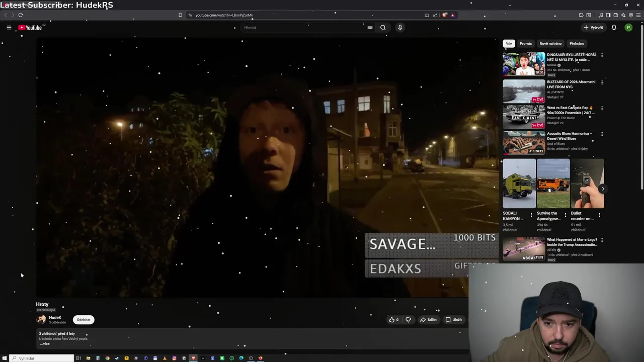Open more options for the DINOSAUŘI video
The height and width of the screenshot is (362, 644).
click(602, 55)
